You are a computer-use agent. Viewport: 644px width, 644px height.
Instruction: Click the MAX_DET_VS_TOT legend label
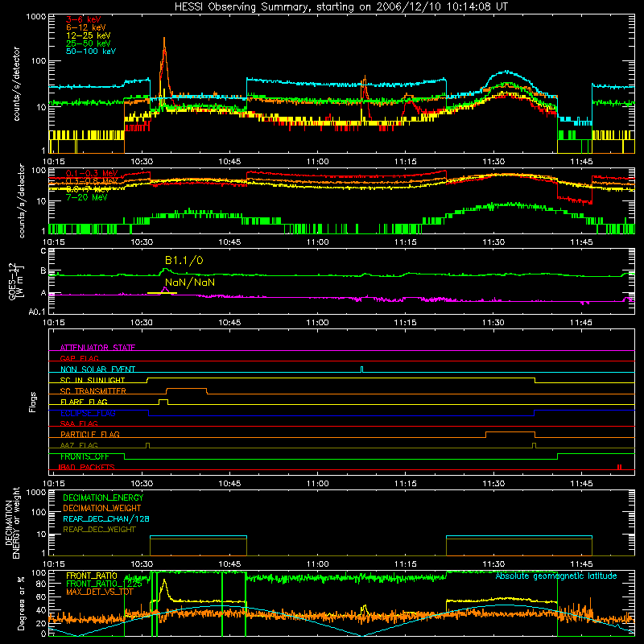click(99, 592)
